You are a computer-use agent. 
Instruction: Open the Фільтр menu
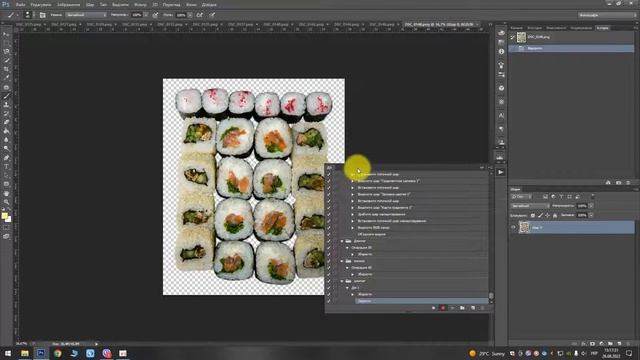140,5
